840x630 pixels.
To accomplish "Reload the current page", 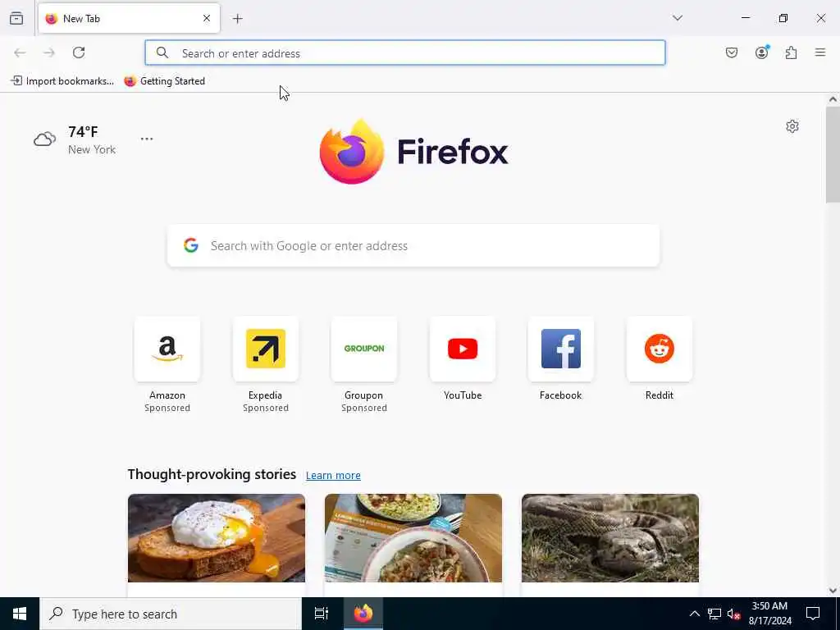I will coord(79,52).
